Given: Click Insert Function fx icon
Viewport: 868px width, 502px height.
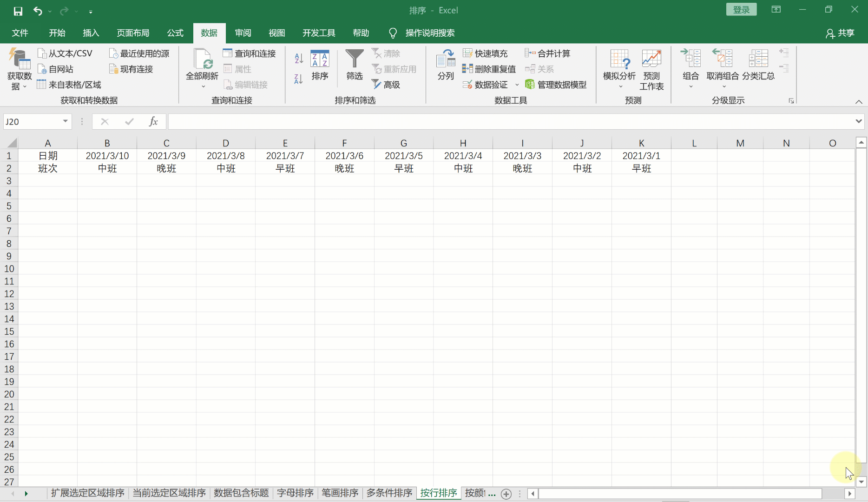Looking at the screenshot, I should point(153,121).
